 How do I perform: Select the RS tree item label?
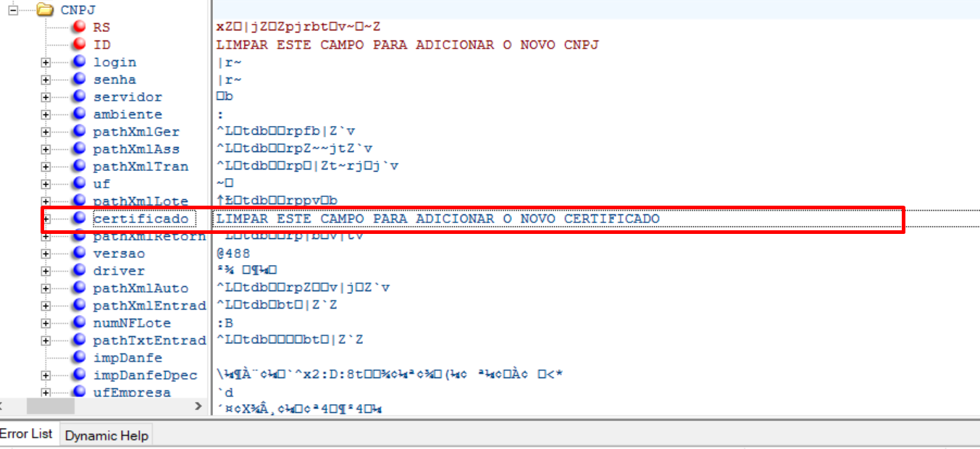tap(101, 28)
